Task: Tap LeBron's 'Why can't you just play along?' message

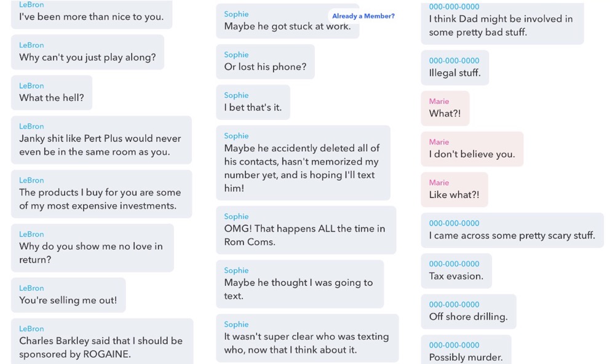Action: (x=87, y=52)
